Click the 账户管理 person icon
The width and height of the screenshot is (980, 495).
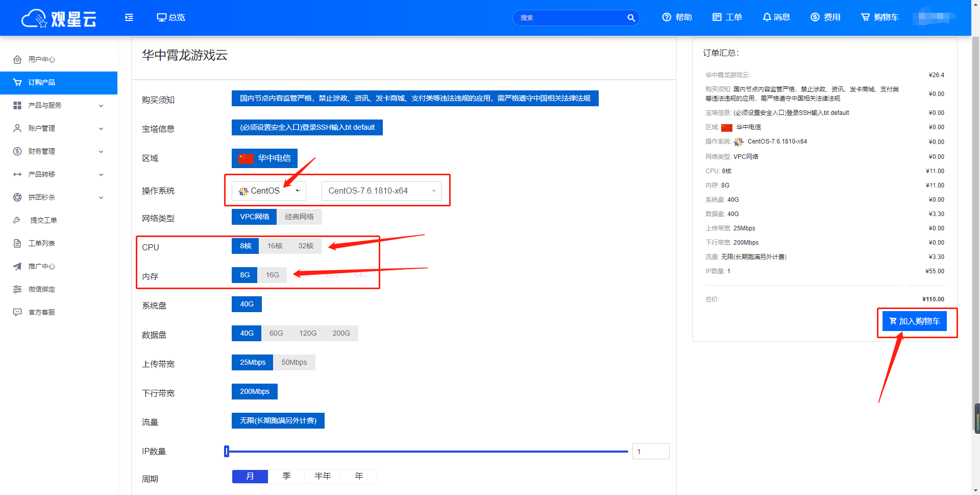[x=17, y=128]
